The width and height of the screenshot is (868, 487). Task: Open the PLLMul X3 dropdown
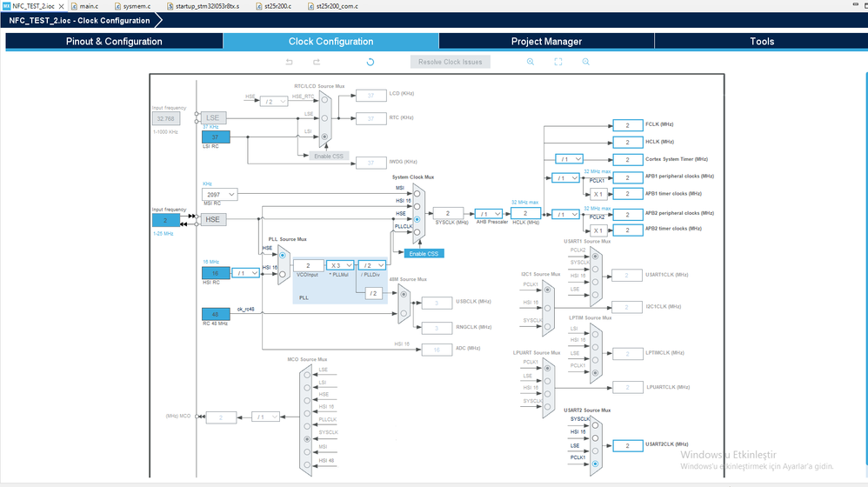[340, 265]
